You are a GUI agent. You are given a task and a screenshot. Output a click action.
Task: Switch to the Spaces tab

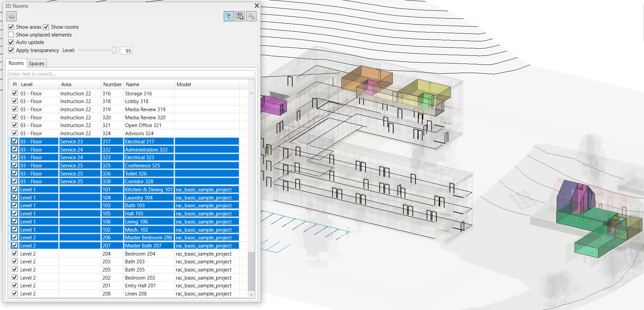36,64
